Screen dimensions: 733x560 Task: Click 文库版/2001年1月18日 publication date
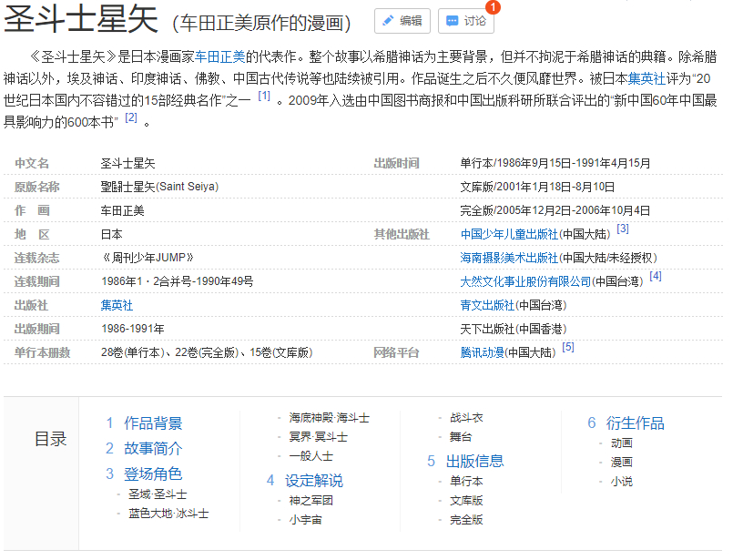(x=537, y=187)
